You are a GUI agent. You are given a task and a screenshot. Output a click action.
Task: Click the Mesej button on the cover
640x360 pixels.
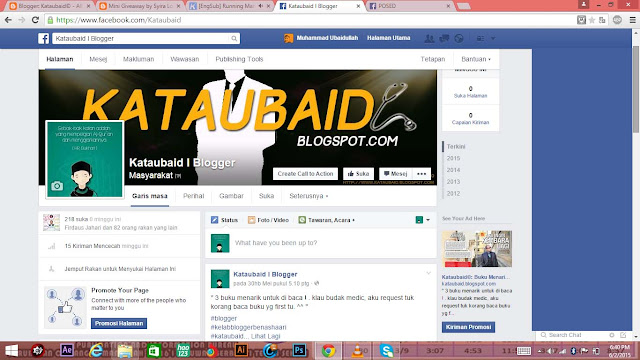(396, 174)
